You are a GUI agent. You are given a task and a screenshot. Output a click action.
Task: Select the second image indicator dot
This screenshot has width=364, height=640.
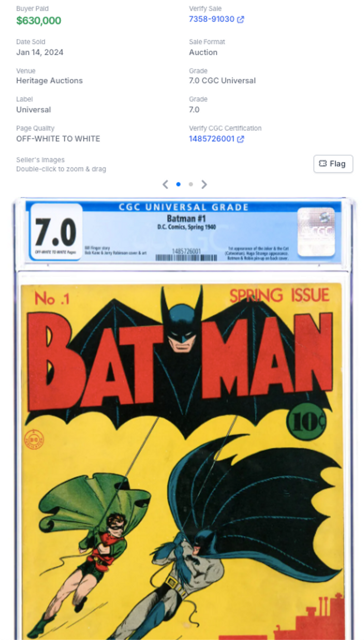tap(191, 184)
